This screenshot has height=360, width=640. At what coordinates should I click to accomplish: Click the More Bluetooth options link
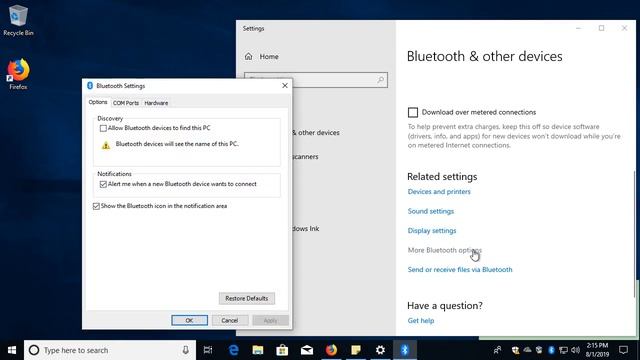tap(444, 250)
